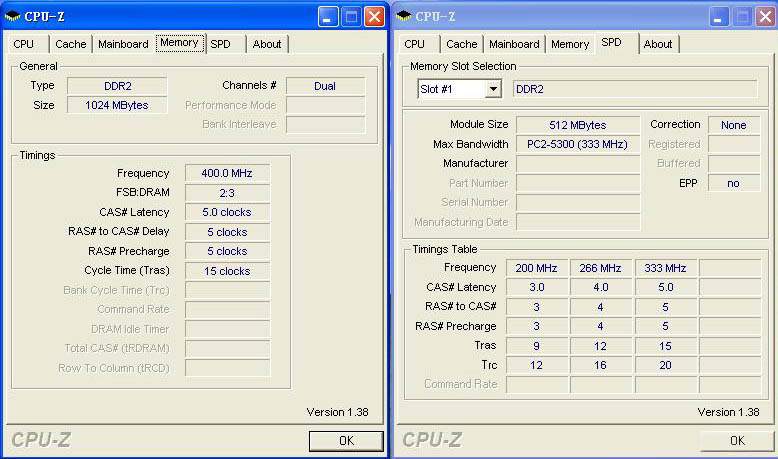Viewport: 778px width, 459px height.
Task: Click RAS# to CAS# Delay value 5 clocks
Action: click(x=227, y=232)
